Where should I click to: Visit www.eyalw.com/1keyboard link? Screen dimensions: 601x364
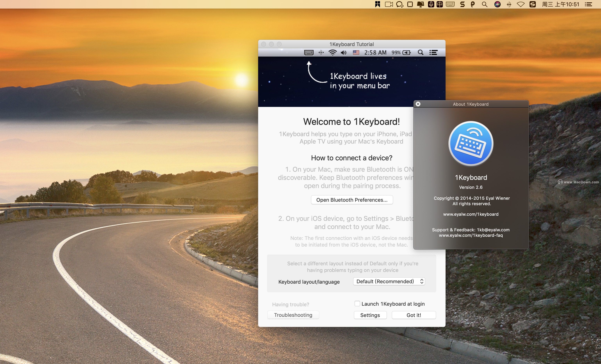pos(471,214)
